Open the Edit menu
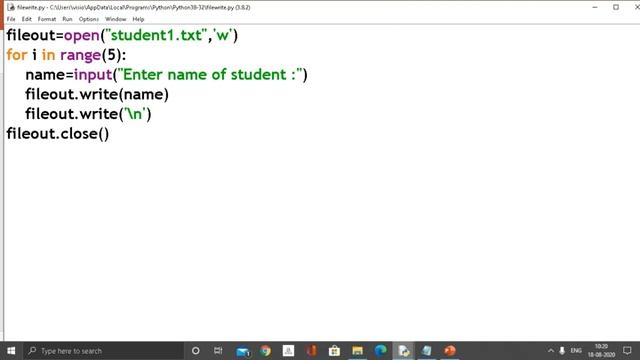Image resolution: width=640 pixels, height=360 pixels. (x=27, y=19)
